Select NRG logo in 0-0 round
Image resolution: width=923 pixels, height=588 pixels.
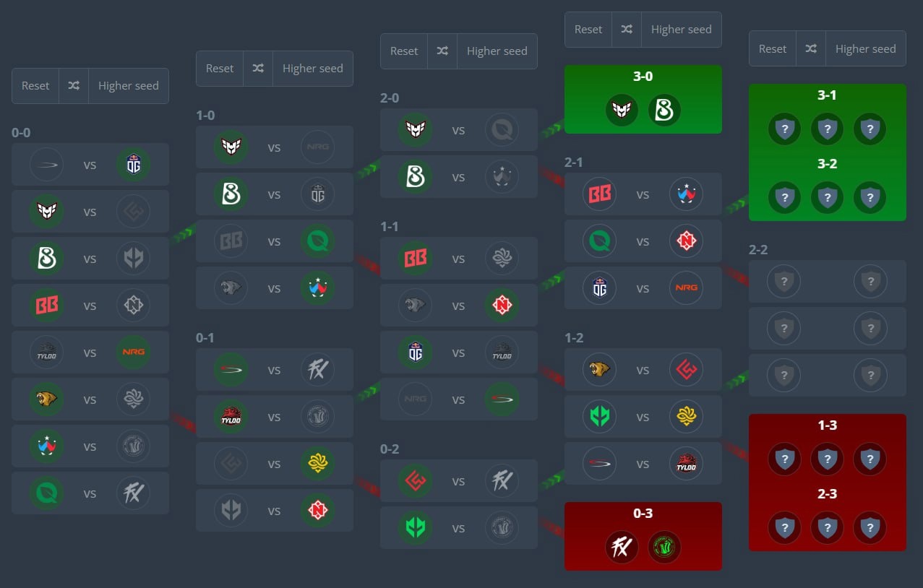point(133,353)
